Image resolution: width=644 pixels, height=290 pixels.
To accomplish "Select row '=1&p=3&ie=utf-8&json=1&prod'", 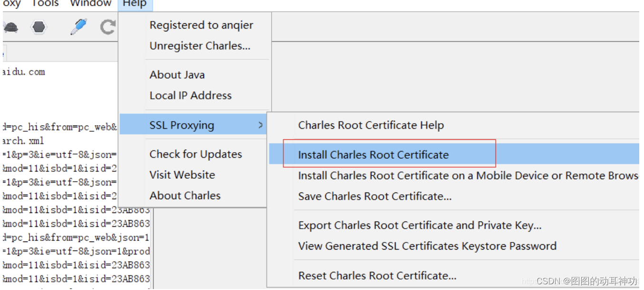I will click(76, 251).
